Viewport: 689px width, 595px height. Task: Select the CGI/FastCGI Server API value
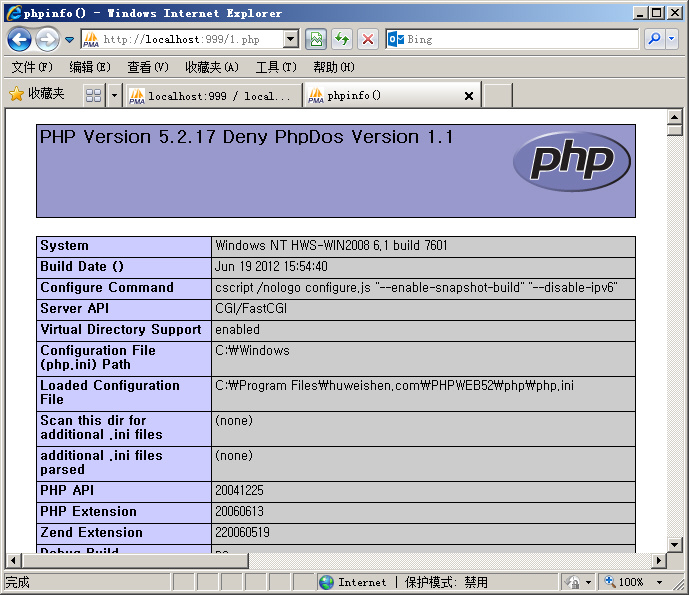click(x=251, y=308)
